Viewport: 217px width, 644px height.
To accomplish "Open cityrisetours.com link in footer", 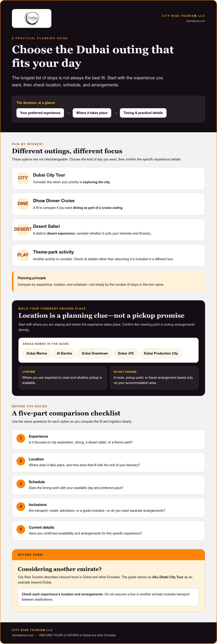I will pyautogui.click(x=23, y=635).
